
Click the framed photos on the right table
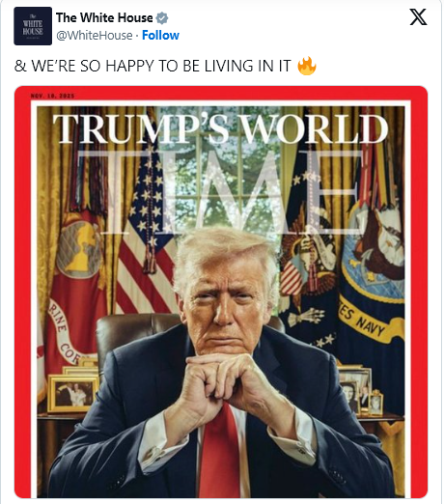coord(360,391)
